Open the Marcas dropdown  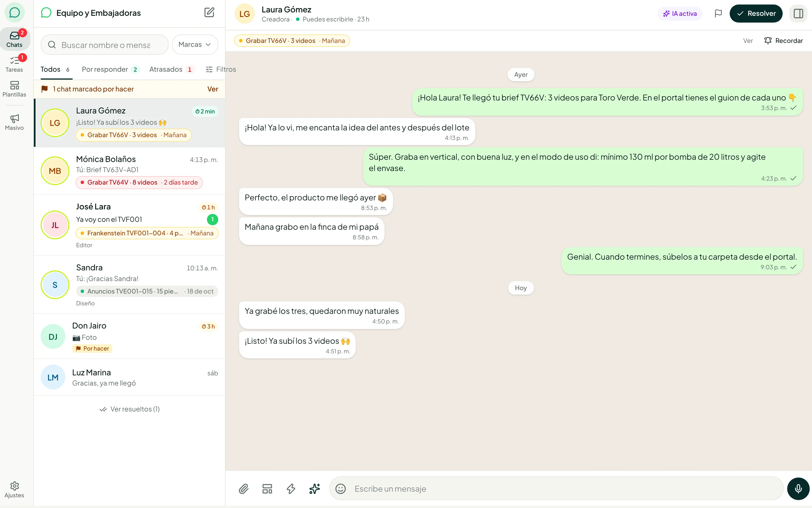195,44
